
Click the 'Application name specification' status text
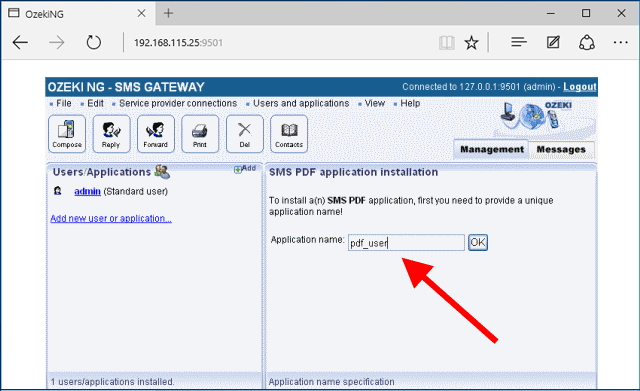[331, 382]
